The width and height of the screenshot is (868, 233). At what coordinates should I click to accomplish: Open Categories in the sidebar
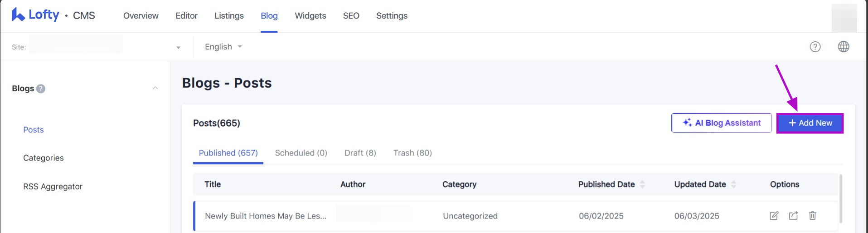click(44, 158)
